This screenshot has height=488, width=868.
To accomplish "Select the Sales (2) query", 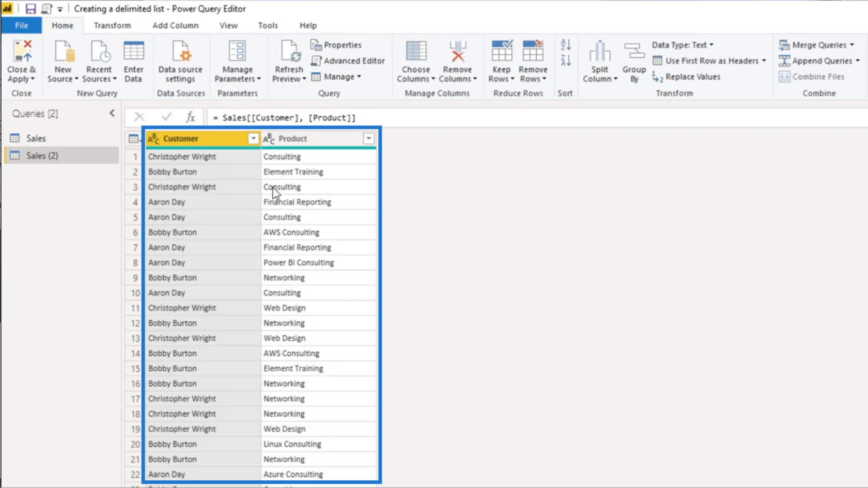I will tap(62, 155).
